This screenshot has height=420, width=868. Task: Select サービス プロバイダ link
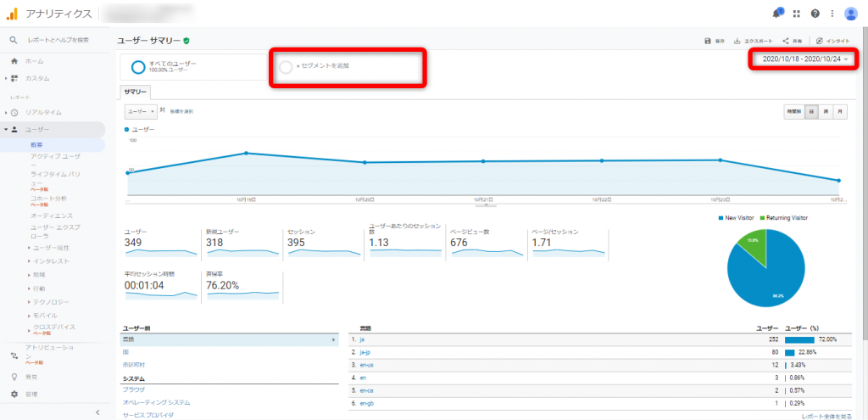point(148,415)
